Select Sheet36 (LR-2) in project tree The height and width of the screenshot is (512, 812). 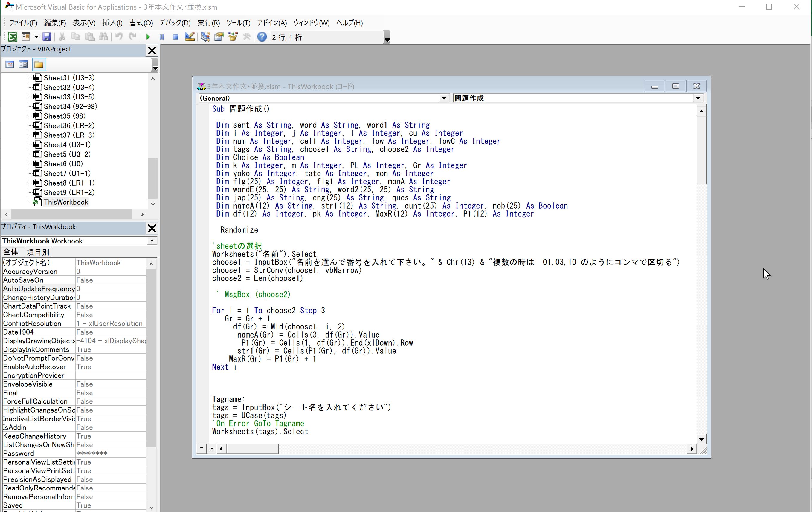tap(69, 126)
